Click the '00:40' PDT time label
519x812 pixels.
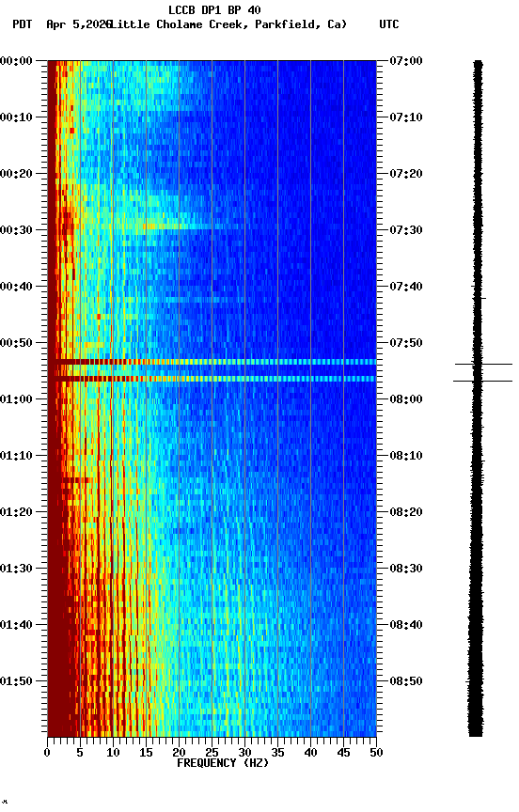click(x=16, y=287)
